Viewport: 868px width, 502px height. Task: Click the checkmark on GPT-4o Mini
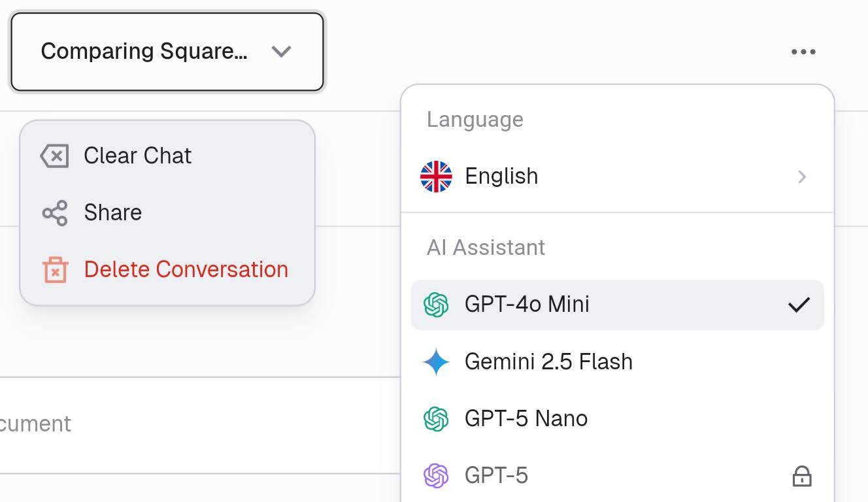pos(799,305)
